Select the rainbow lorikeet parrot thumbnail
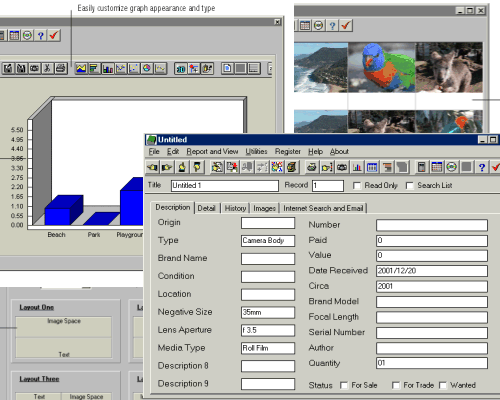This screenshot has width=500, height=400. (x=382, y=67)
